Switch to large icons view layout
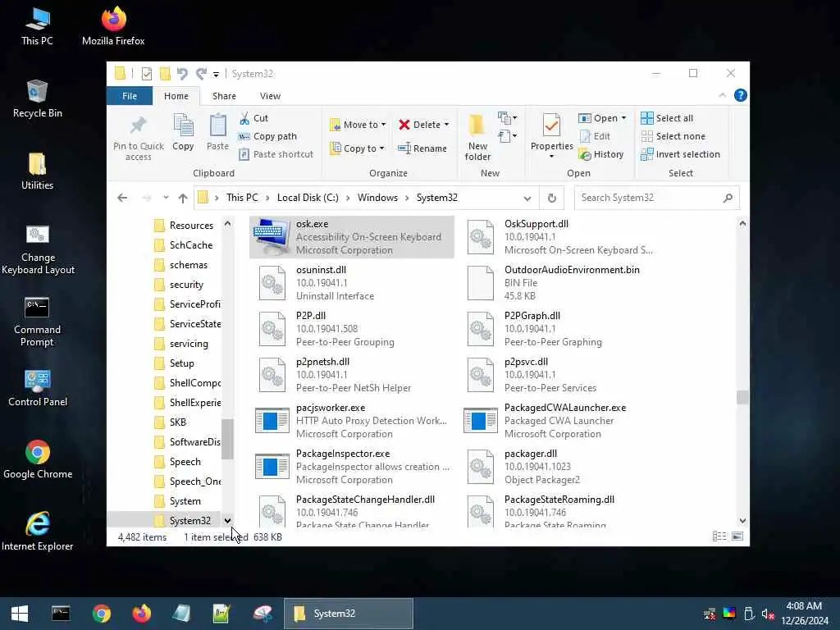Image resolution: width=840 pixels, height=630 pixels. point(737,536)
